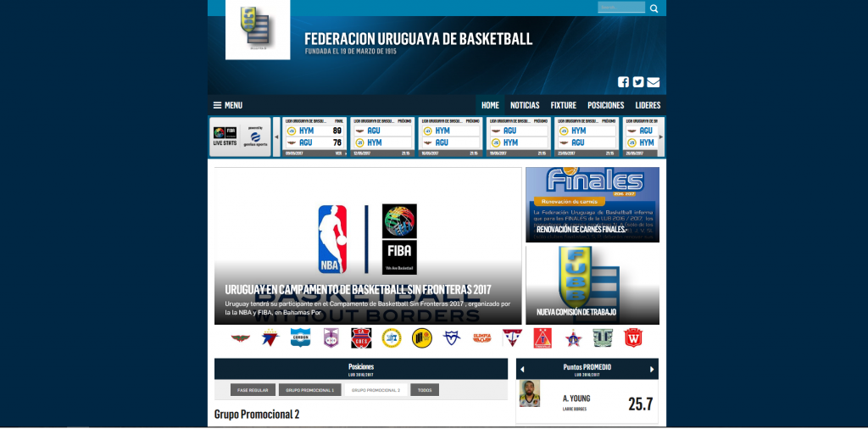Click the search magnifier icon

click(x=654, y=8)
